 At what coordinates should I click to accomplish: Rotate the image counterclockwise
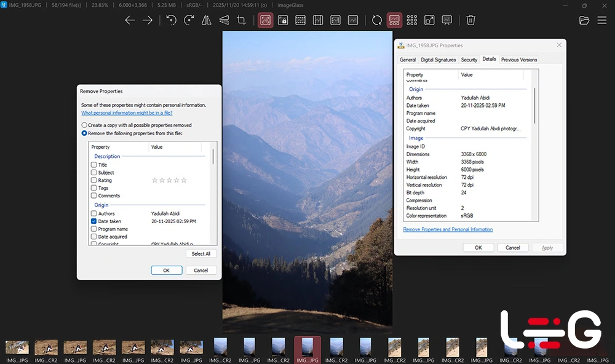[172, 20]
